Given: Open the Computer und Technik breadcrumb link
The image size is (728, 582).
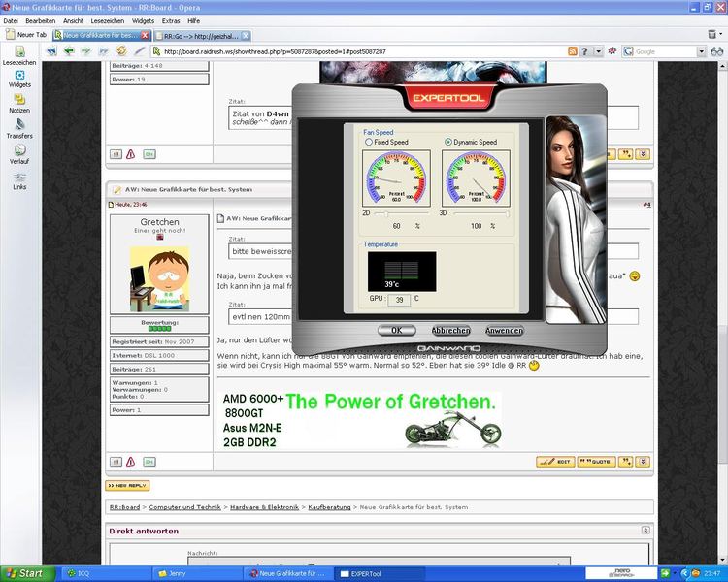Looking at the screenshot, I should [x=184, y=506].
